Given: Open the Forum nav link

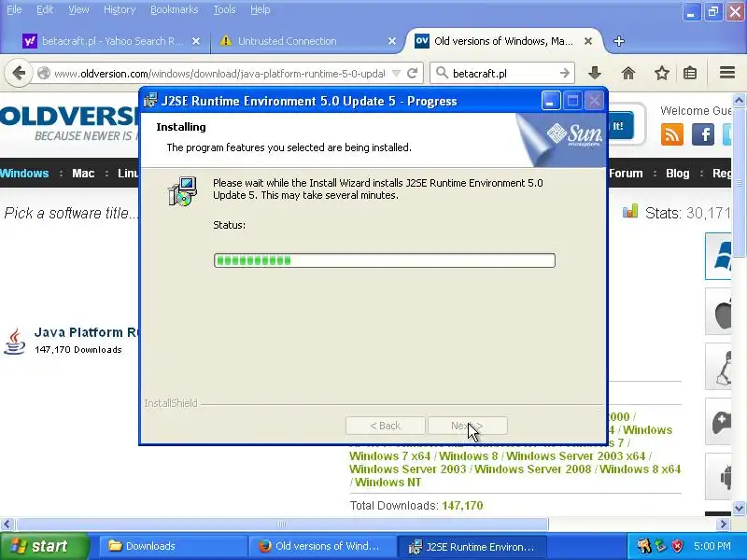Looking at the screenshot, I should (626, 173).
